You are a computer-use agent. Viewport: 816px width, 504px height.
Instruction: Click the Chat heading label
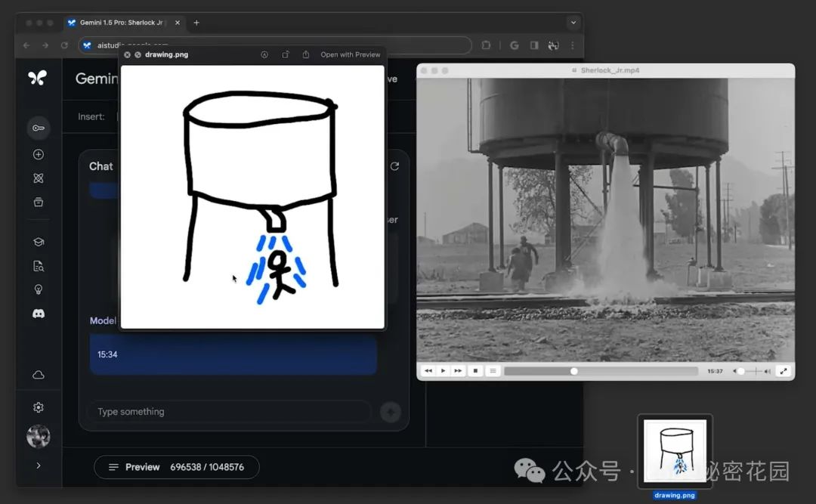(101, 166)
